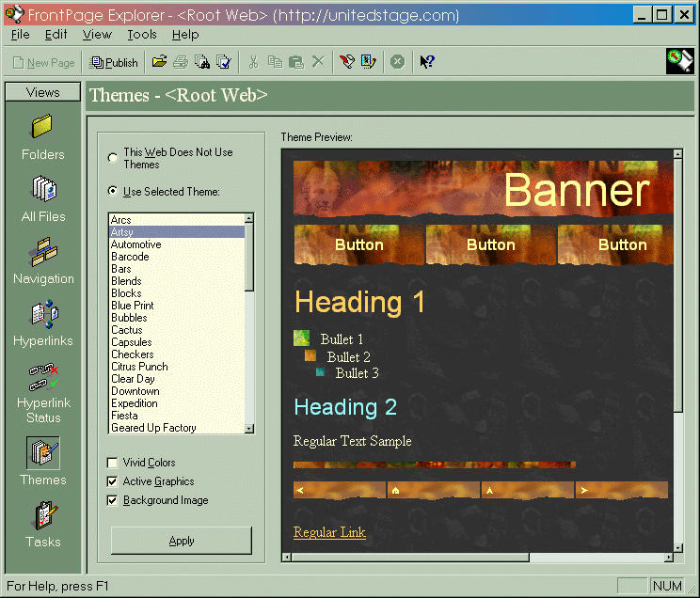Uncheck the Active Graphics checkbox
The width and height of the screenshot is (700, 598).
[113, 481]
